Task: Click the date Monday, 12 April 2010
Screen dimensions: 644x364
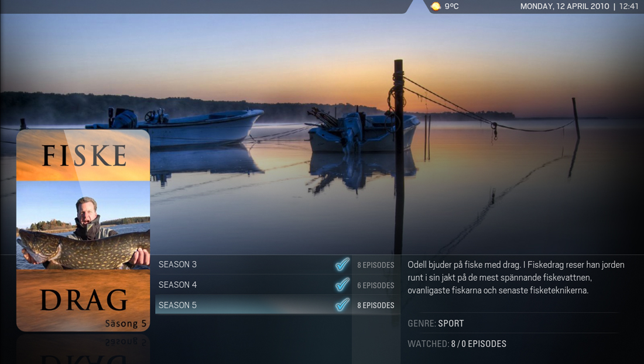Action: pyautogui.click(x=565, y=6)
